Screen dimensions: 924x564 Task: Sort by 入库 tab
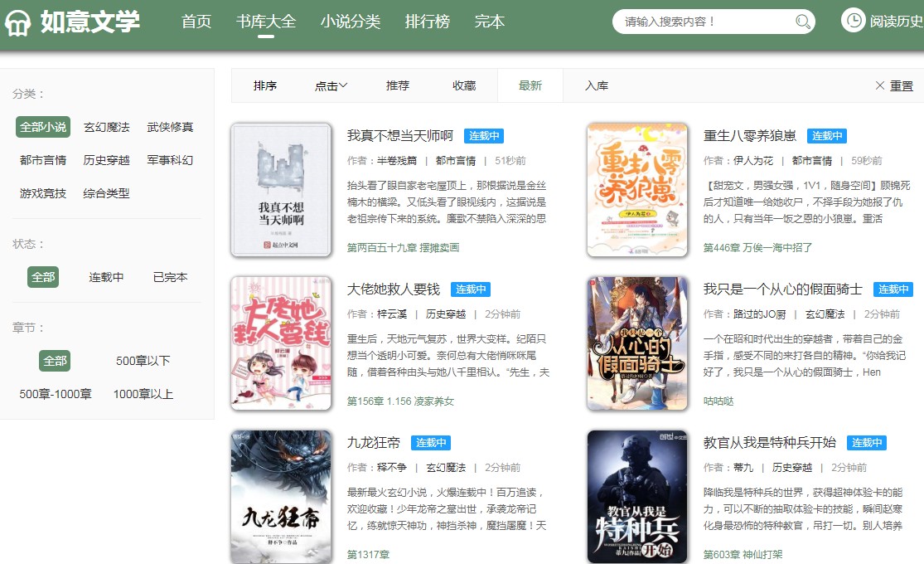[597, 85]
